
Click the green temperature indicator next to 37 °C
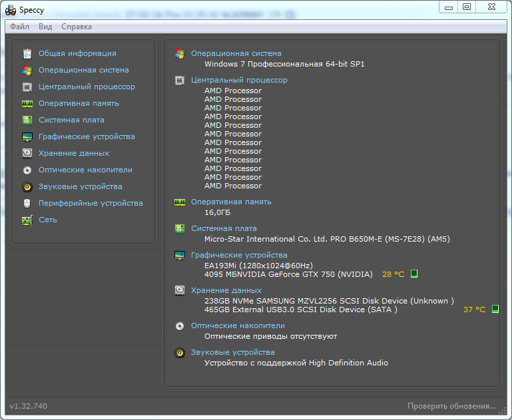pyautogui.click(x=495, y=309)
